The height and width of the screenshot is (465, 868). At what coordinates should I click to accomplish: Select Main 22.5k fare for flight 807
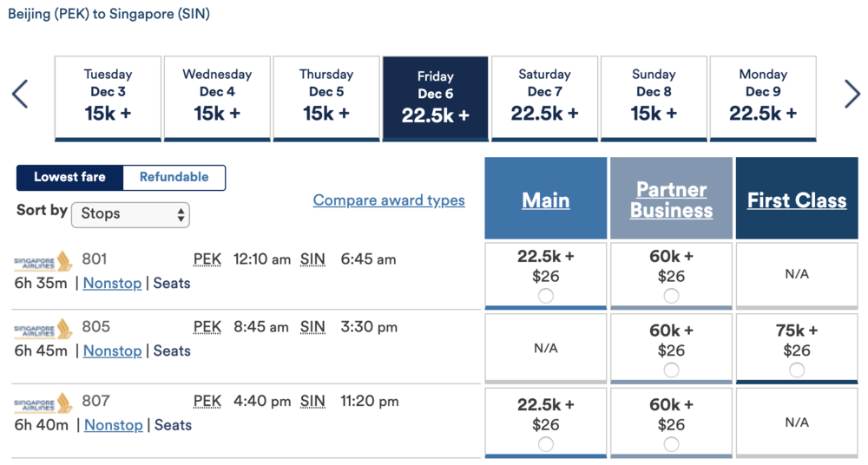point(545,444)
